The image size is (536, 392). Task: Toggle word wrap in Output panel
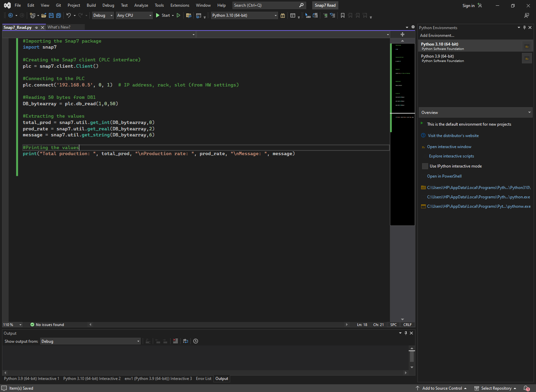click(186, 341)
